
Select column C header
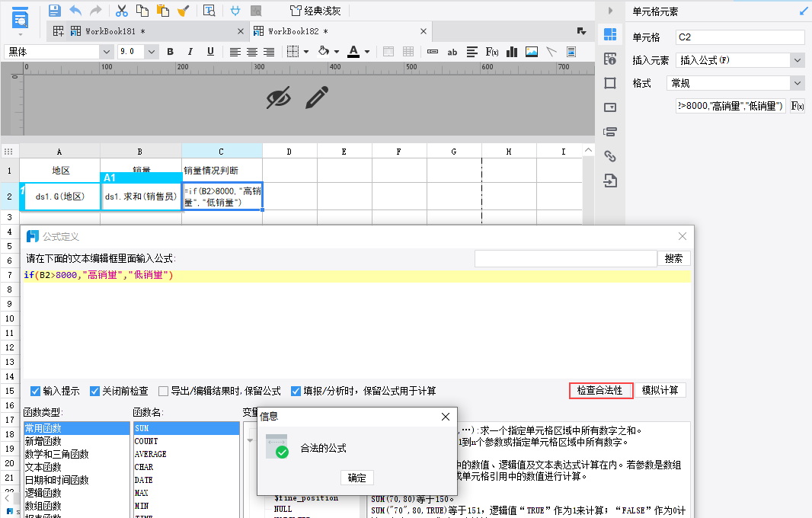pyautogui.click(x=222, y=152)
